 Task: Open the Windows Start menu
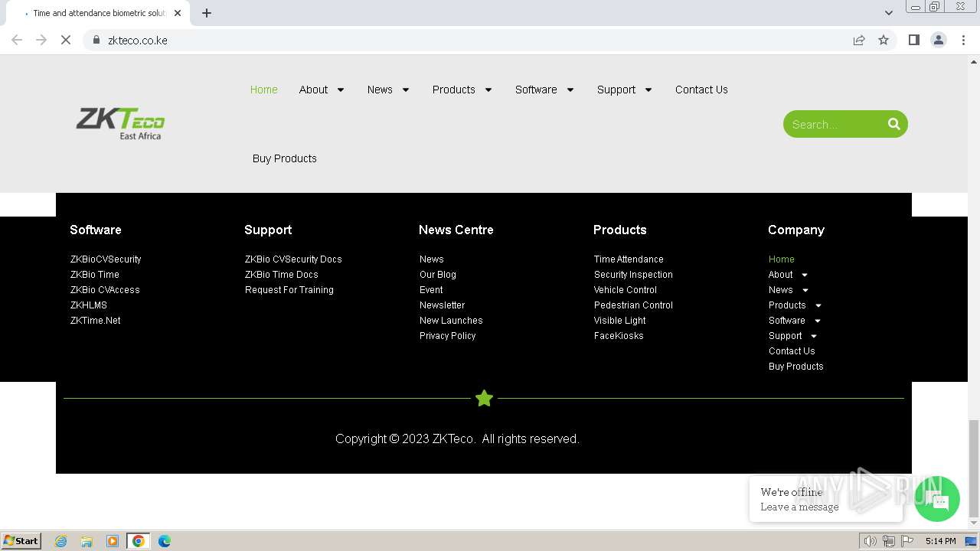21,540
